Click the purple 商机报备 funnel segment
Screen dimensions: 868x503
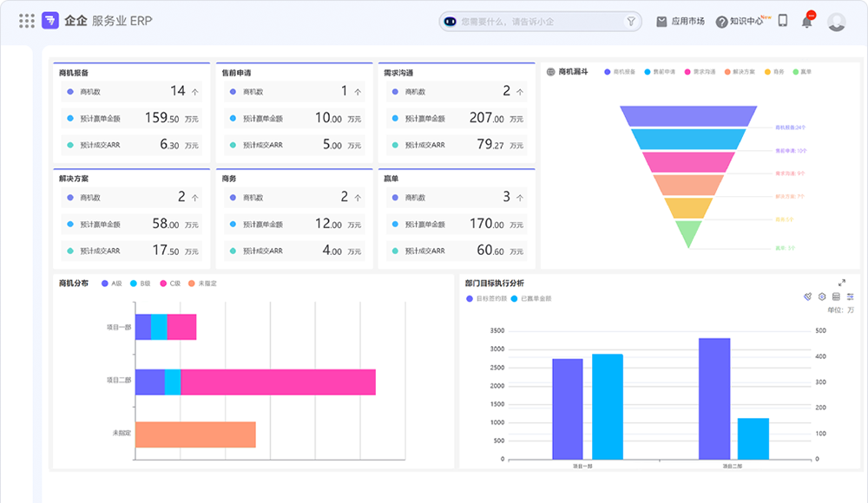(688, 116)
